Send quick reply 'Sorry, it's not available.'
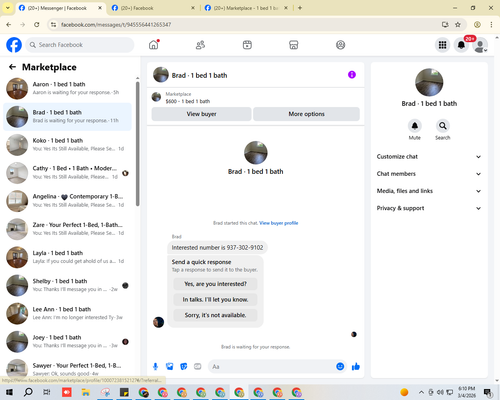This screenshot has height=400, width=500. point(215,315)
